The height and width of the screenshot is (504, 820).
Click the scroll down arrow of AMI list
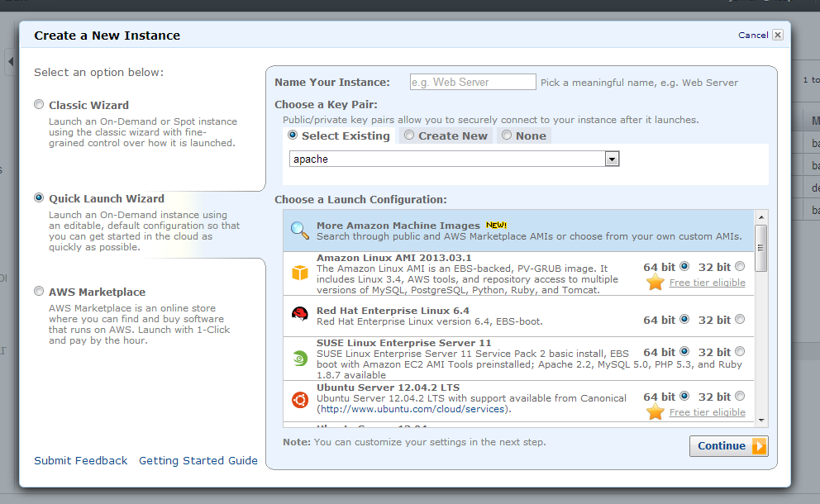click(x=761, y=421)
